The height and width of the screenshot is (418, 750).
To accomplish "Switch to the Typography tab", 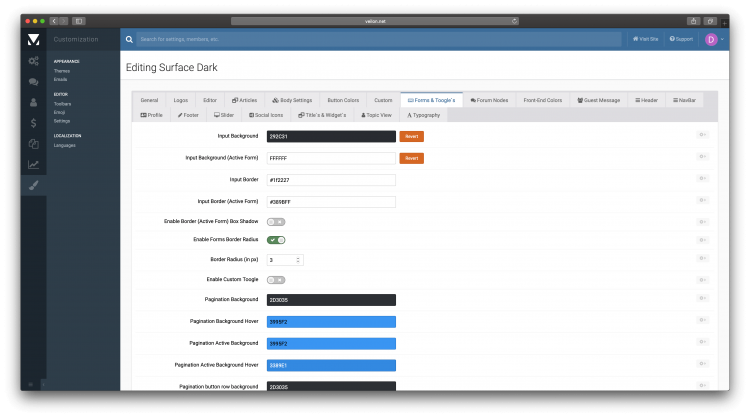I will tap(423, 115).
